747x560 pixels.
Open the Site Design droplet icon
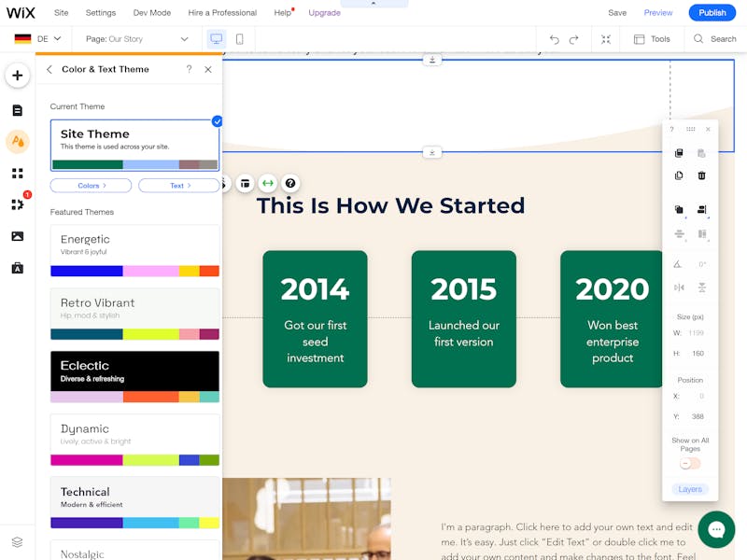(18, 142)
